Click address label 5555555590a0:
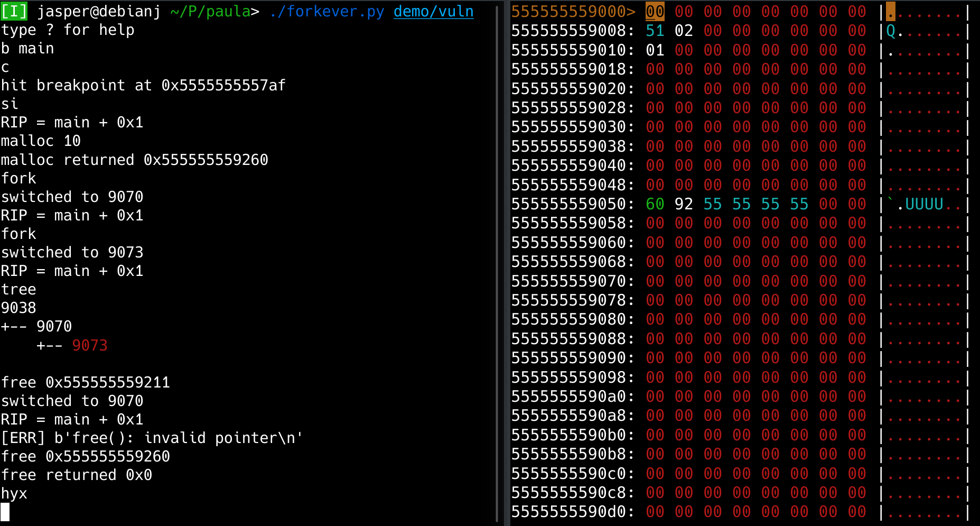Image resolution: width=980 pixels, height=526 pixels. pyautogui.click(x=573, y=396)
